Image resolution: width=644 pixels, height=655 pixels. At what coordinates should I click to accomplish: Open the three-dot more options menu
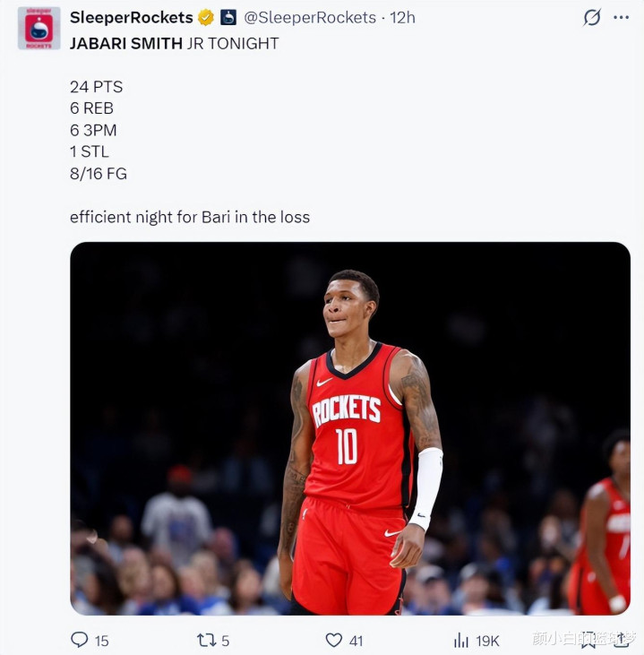(621, 18)
